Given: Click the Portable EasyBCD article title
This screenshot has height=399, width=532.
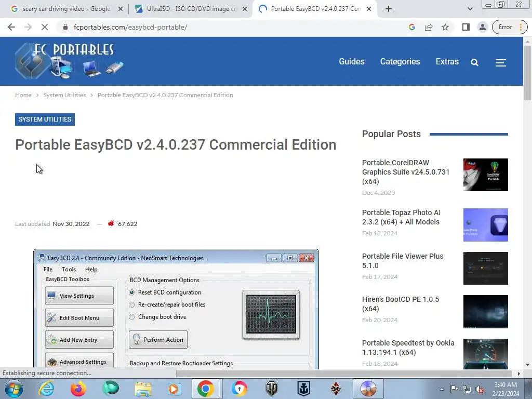Looking at the screenshot, I should pos(176,144).
